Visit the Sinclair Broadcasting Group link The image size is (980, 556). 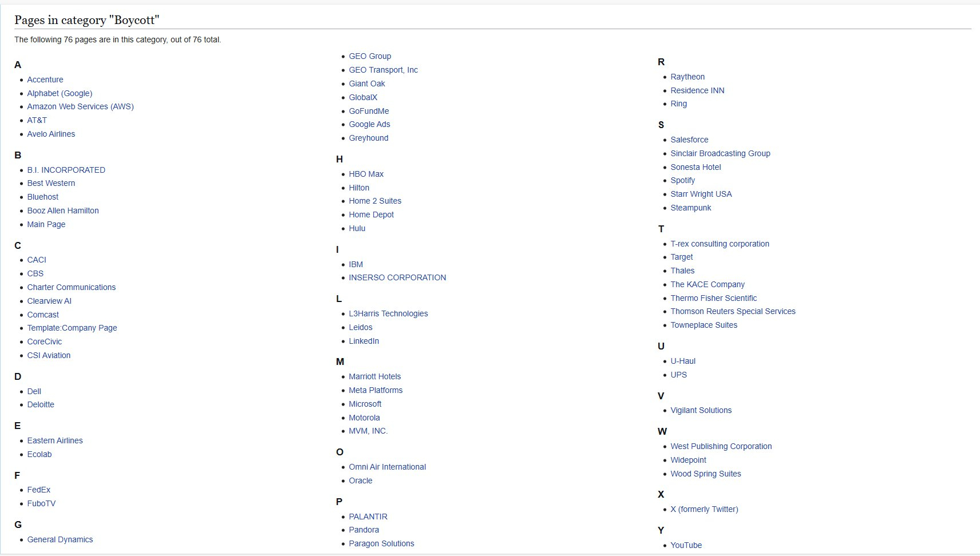click(x=720, y=153)
